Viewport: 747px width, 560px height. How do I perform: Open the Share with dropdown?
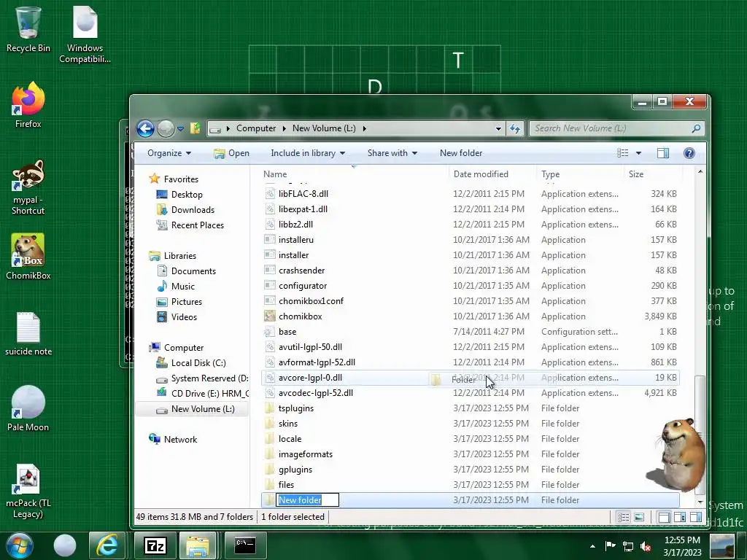click(392, 153)
